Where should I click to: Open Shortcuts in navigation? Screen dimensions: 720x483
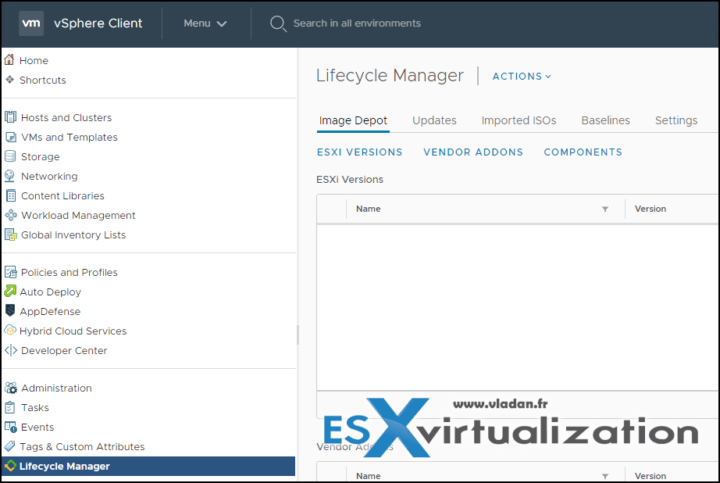43,80
